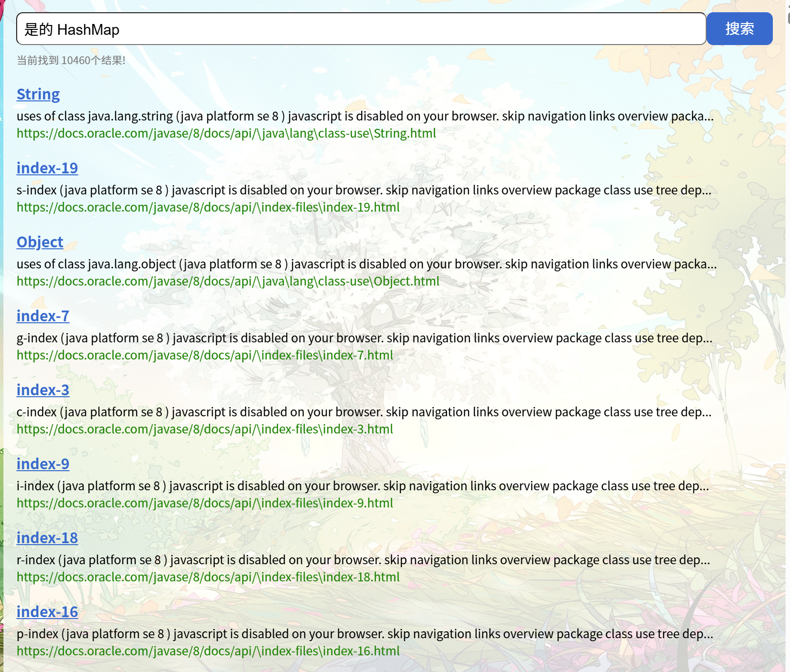Open the String result title link

pyautogui.click(x=38, y=94)
